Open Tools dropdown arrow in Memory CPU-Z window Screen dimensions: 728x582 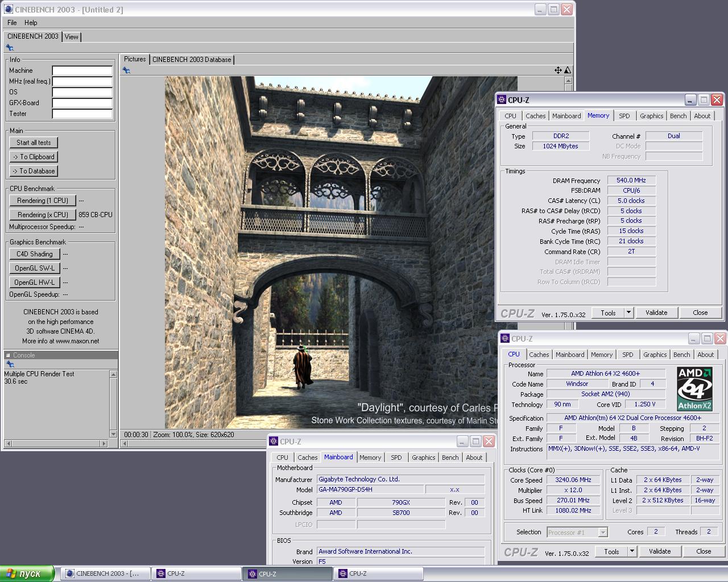pyautogui.click(x=628, y=313)
